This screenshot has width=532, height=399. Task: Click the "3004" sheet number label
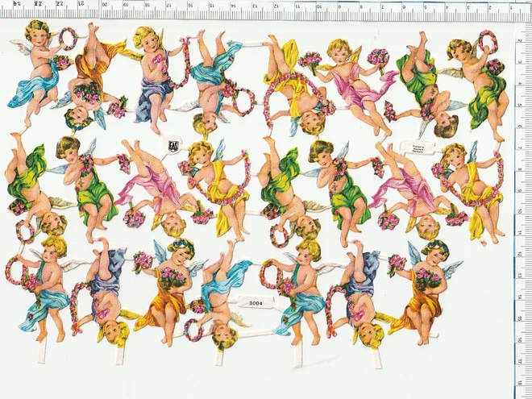coord(256,303)
